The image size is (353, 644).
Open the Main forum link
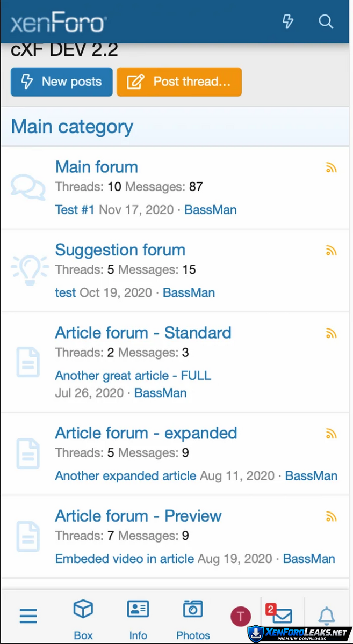(x=97, y=167)
